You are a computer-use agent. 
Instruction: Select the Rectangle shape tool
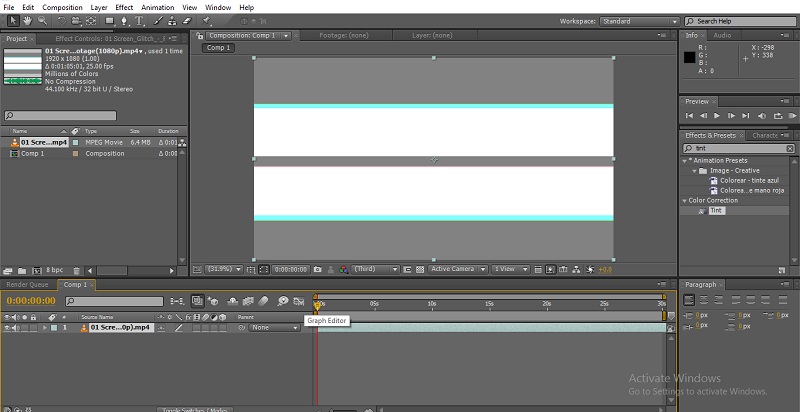tap(109, 21)
